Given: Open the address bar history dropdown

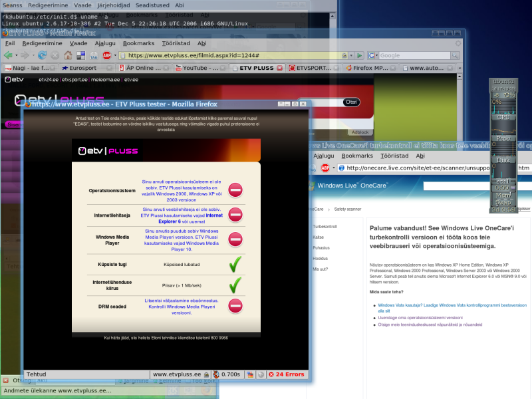Looking at the screenshot, I should point(351,55).
